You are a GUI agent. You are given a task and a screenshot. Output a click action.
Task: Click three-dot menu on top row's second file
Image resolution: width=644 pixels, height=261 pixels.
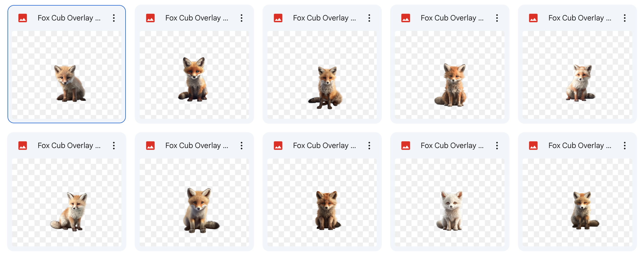pyautogui.click(x=242, y=18)
